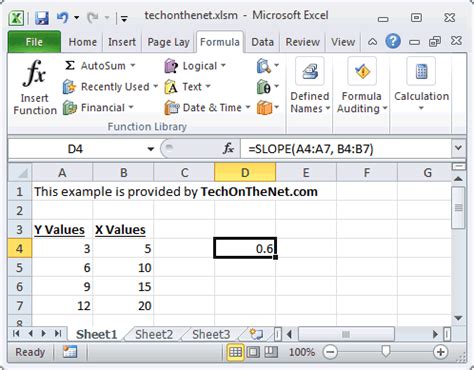
Task: Insert a new worksheet tab icon
Action: click(256, 334)
